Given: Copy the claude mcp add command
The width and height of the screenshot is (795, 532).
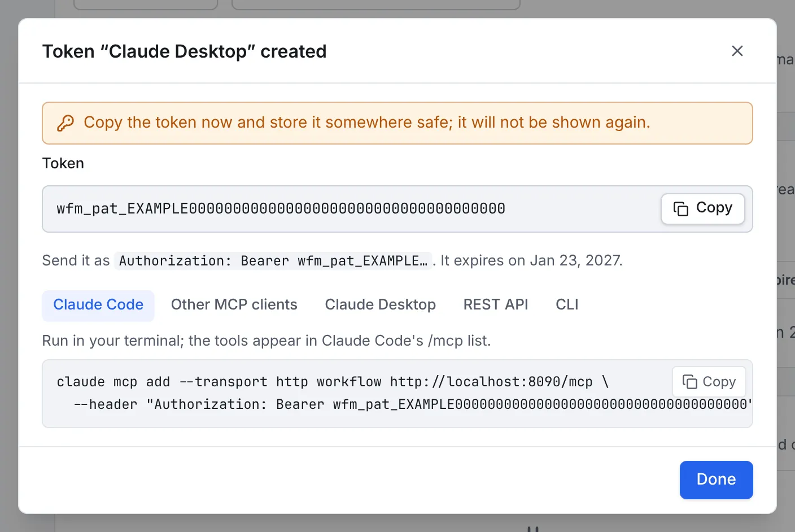Looking at the screenshot, I should click(709, 382).
